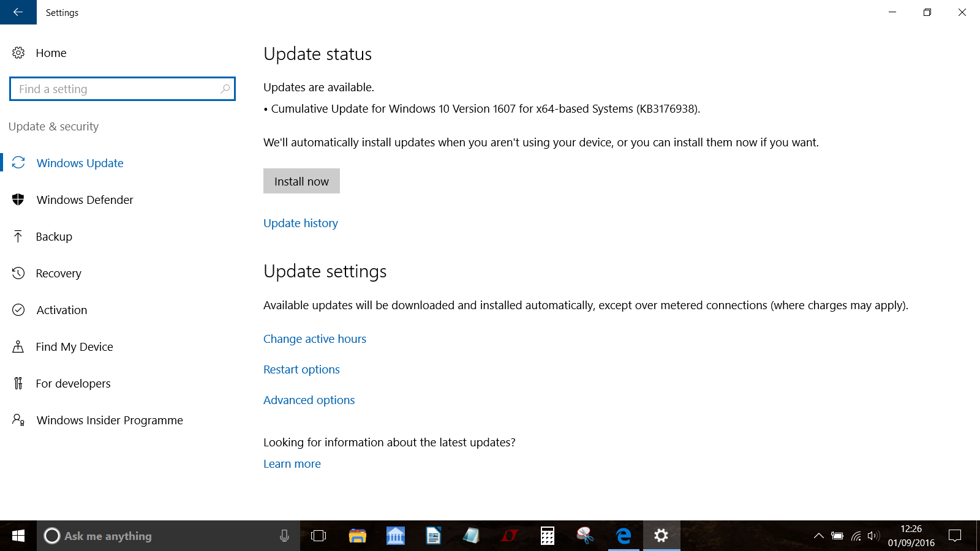Open Change active hours link
This screenshot has width=980, height=551.
(x=315, y=339)
